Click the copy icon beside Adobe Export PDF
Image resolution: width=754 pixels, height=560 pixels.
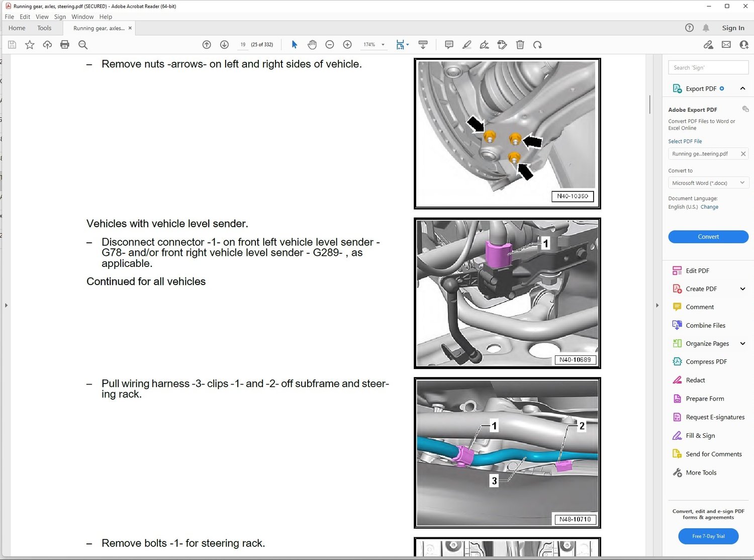pyautogui.click(x=745, y=109)
